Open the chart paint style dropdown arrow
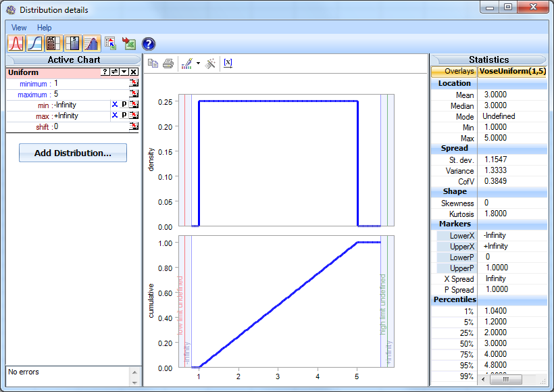 tap(198, 63)
